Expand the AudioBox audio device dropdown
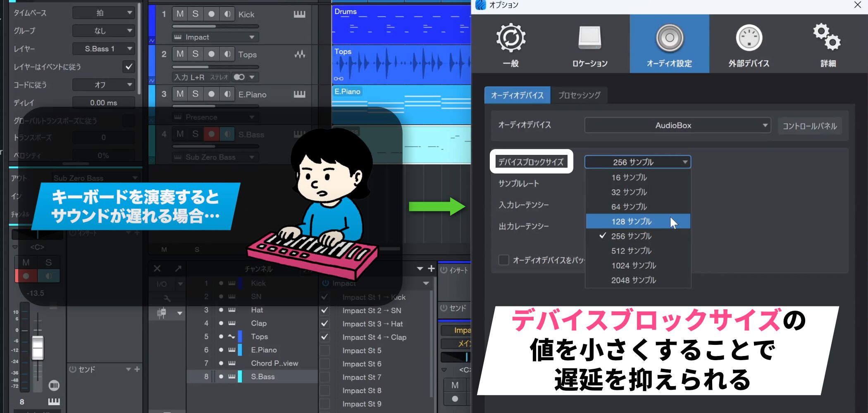 point(677,125)
